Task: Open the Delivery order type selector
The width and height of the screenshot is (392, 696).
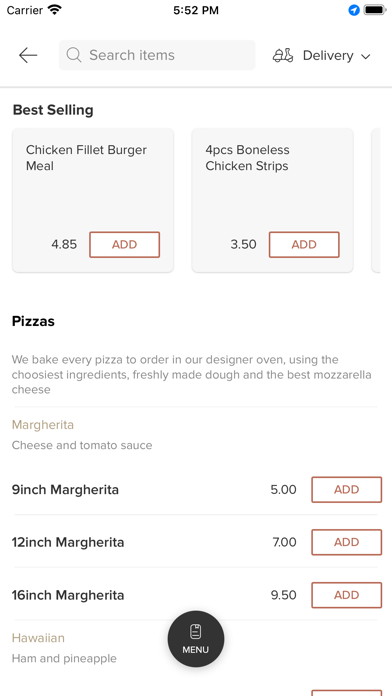Action: 322,55
